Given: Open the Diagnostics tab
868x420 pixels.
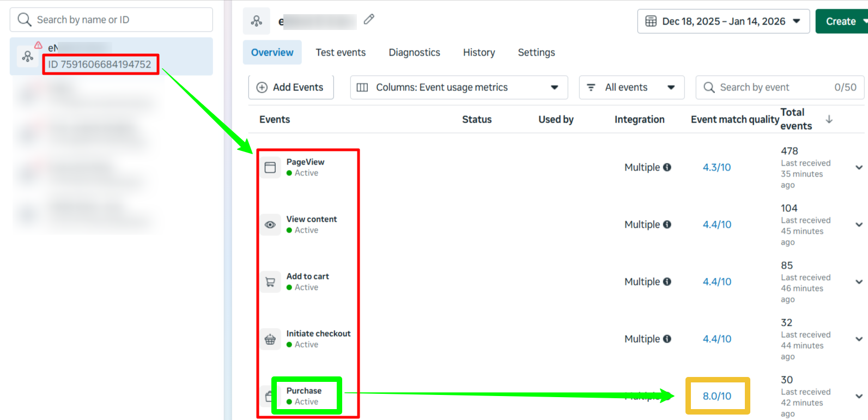Looking at the screenshot, I should click(414, 52).
